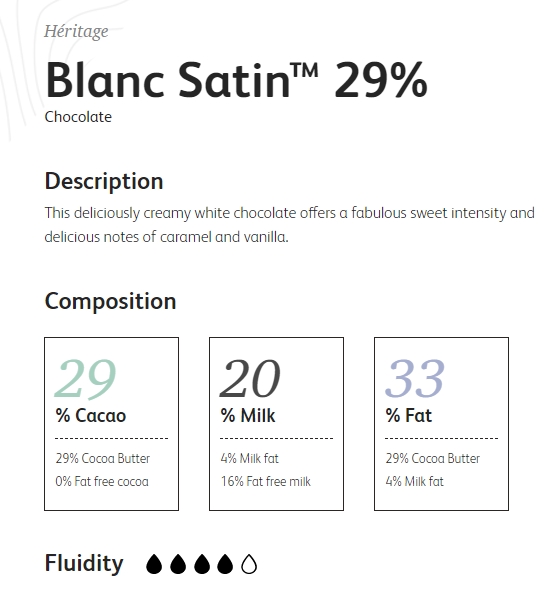Click the 16% Fat free milk text
The height and width of the screenshot is (614, 556).
[265, 481]
